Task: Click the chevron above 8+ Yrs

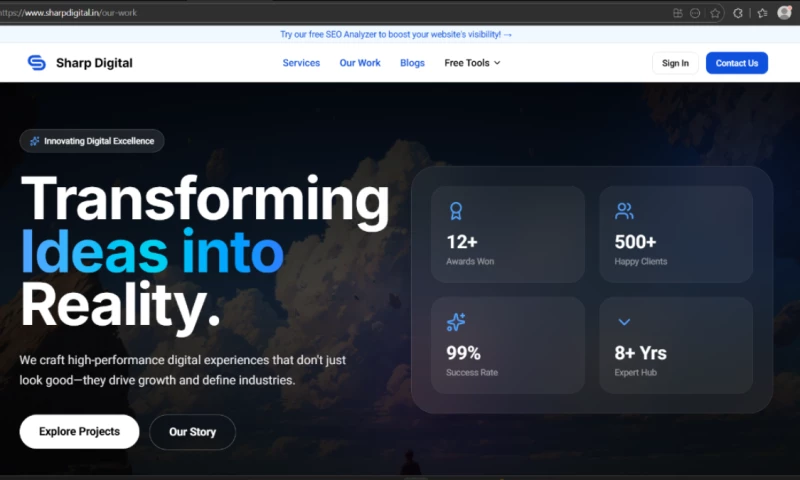Action: [x=624, y=322]
